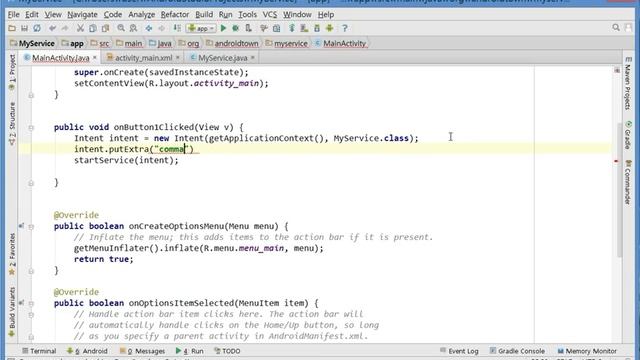Open the Memory Monitor panel

pos(587,351)
